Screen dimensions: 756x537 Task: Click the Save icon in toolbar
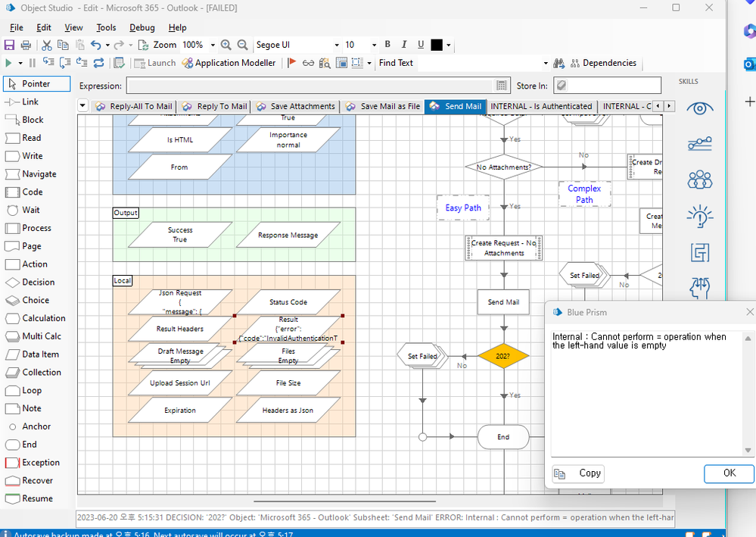[x=10, y=45]
